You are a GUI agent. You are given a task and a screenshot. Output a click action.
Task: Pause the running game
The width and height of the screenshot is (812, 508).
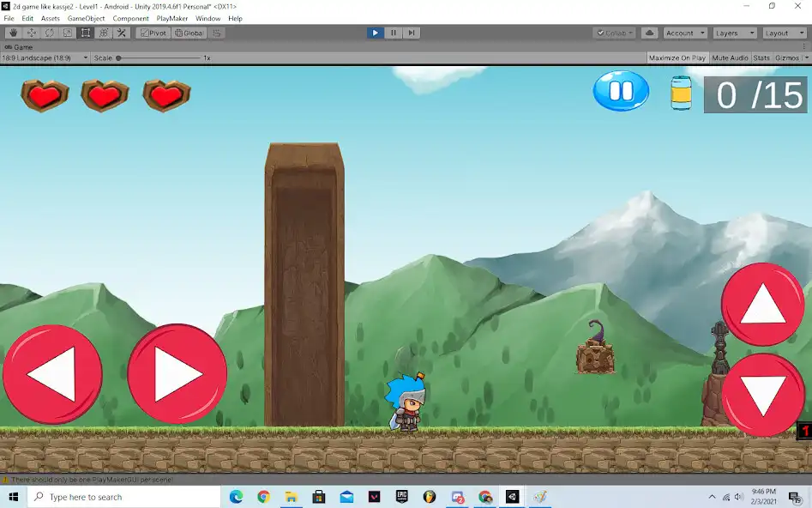(x=393, y=33)
